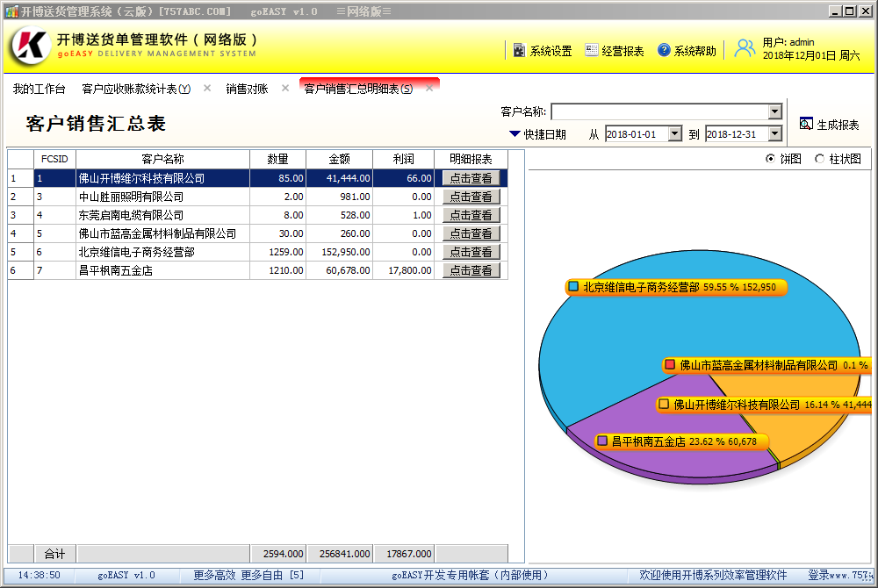Open the 经营报表 report icon
This screenshot has height=588, width=878.
point(592,51)
